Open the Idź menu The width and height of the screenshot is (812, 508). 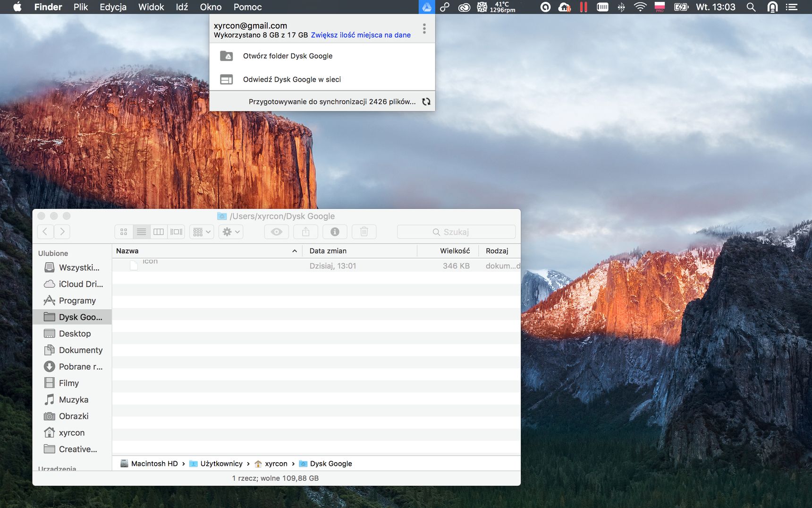(182, 7)
